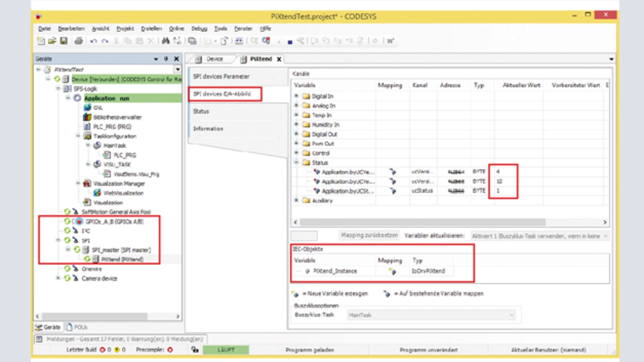Open the Geräte panel options arrow

coord(156,59)
